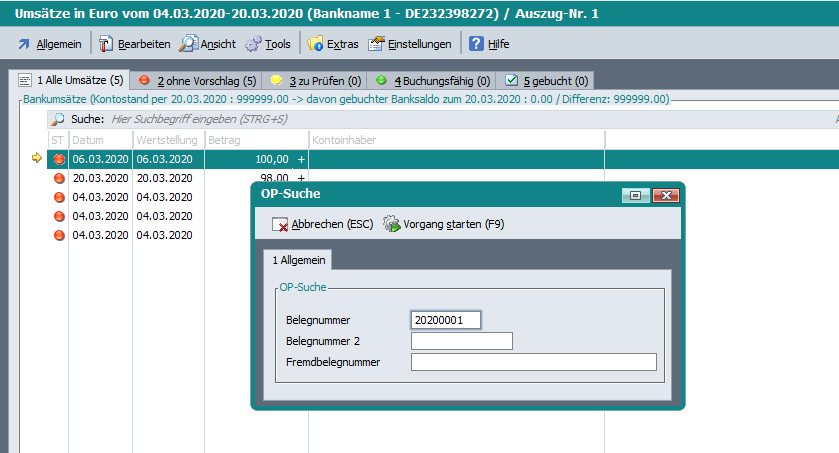This screenshot has width=839, height=453.
Task: Switch to '2 ohne Vorschlag (5)' tab
Action: click(x=197, y=80)
